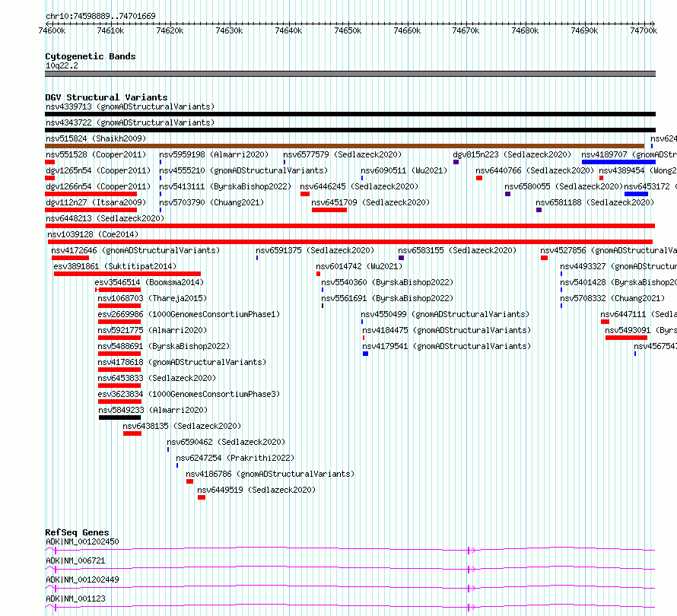Screen dimensions: 677x616
Task: Click nsv6590462 (Sedlazeck2020) label
Action: point(226,442)
